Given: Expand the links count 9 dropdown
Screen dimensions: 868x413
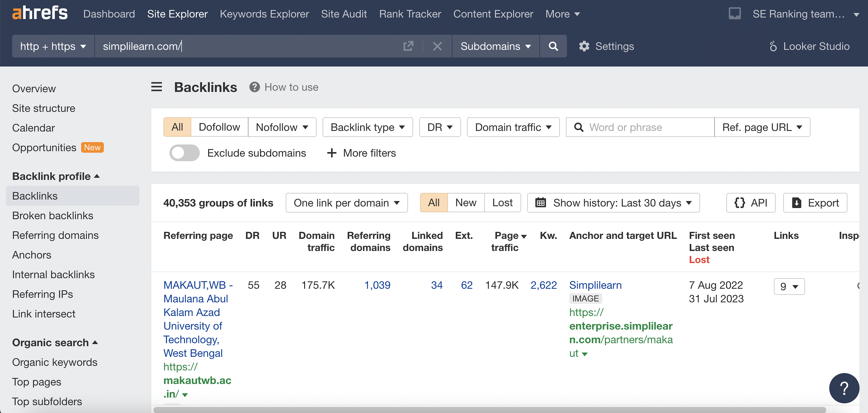Looking at the screenshot, I should point(789,286).
